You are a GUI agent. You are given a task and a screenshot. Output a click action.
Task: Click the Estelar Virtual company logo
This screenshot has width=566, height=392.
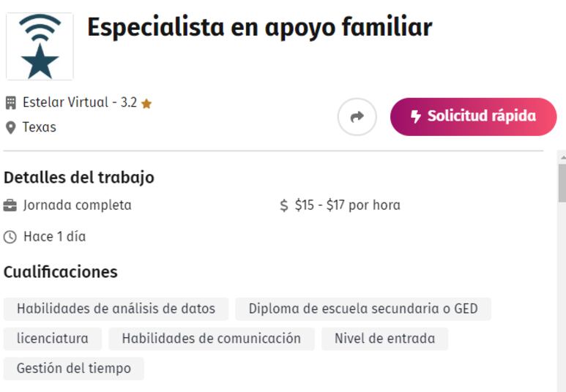pyautogui.click(x=40, y=46)
